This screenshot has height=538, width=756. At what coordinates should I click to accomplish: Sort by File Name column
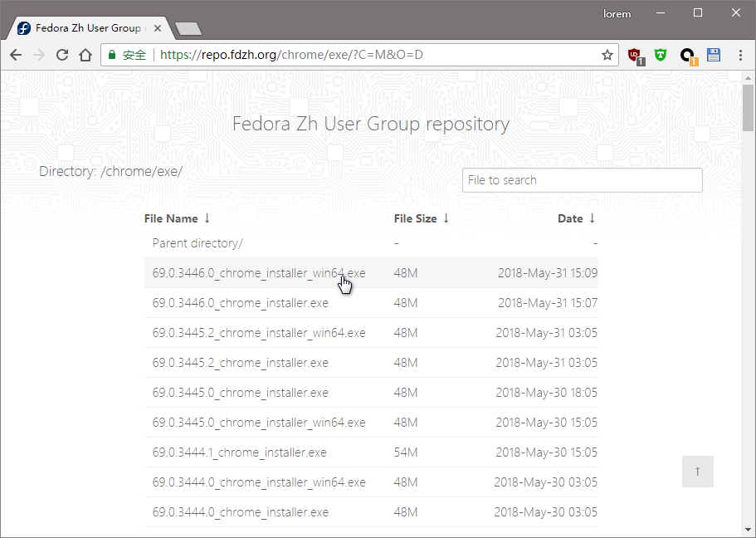(177, 218)
